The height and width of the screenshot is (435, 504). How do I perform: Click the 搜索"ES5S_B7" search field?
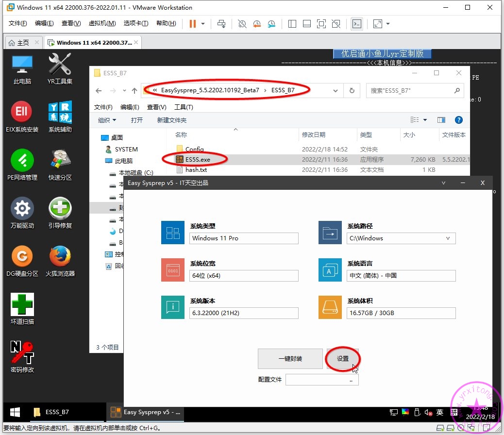point(415,91)
